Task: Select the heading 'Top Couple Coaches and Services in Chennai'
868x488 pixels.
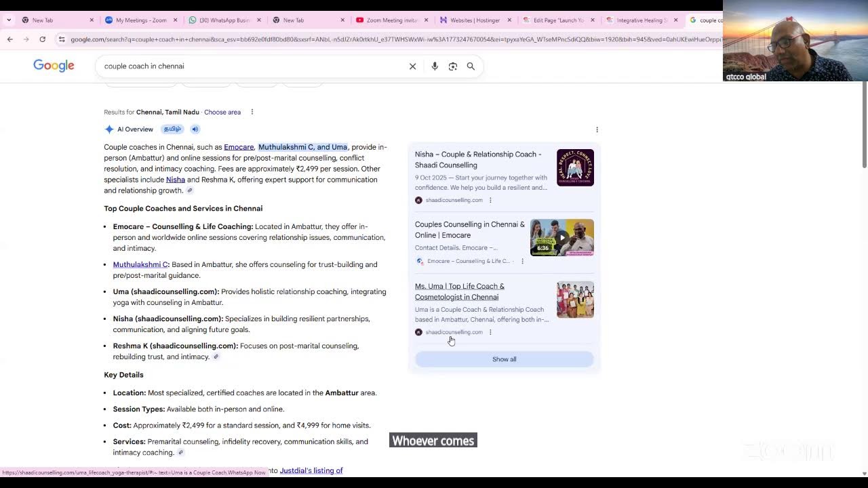Action: click(183, 209)
